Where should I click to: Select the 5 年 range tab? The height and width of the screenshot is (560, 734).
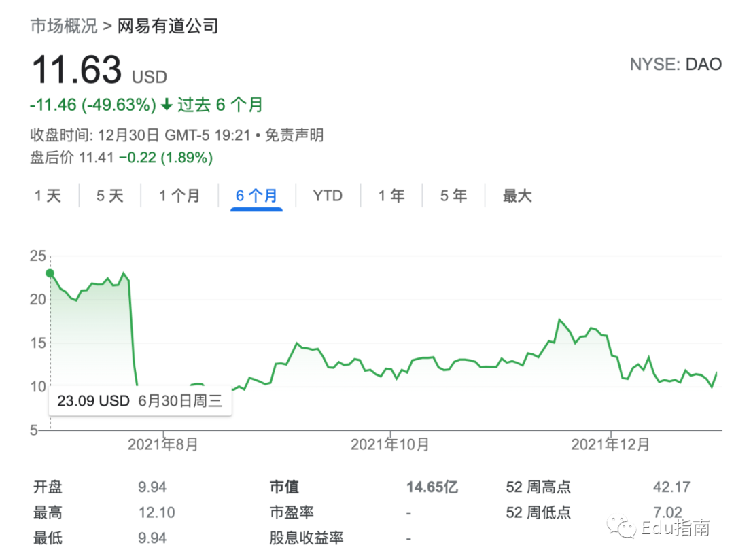coord(453,196)
